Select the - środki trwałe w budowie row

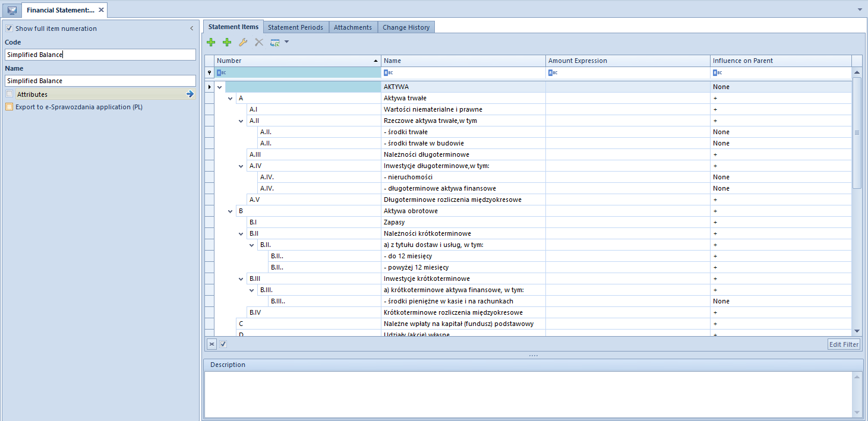(528, 143)
